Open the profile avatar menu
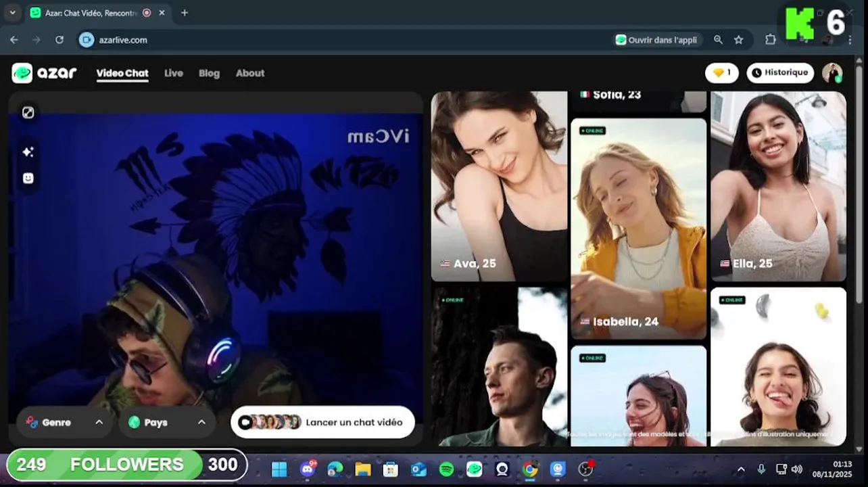Screen dimensions: 868x487 point(832,73)
